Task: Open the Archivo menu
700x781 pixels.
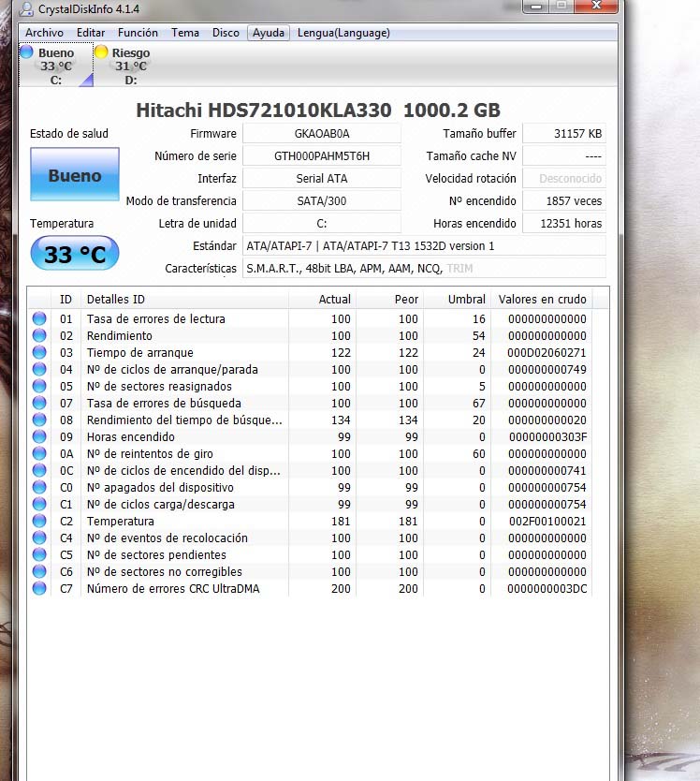Action: [44, 33]
